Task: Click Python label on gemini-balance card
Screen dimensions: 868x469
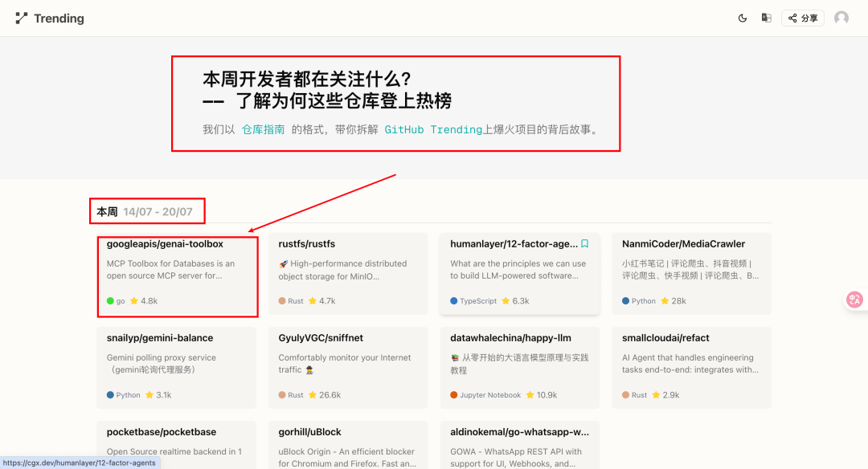Action: 128,395
